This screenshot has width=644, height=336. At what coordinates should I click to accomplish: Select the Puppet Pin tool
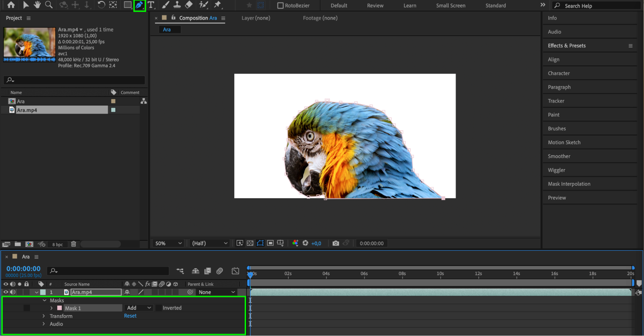coord(217,5)
